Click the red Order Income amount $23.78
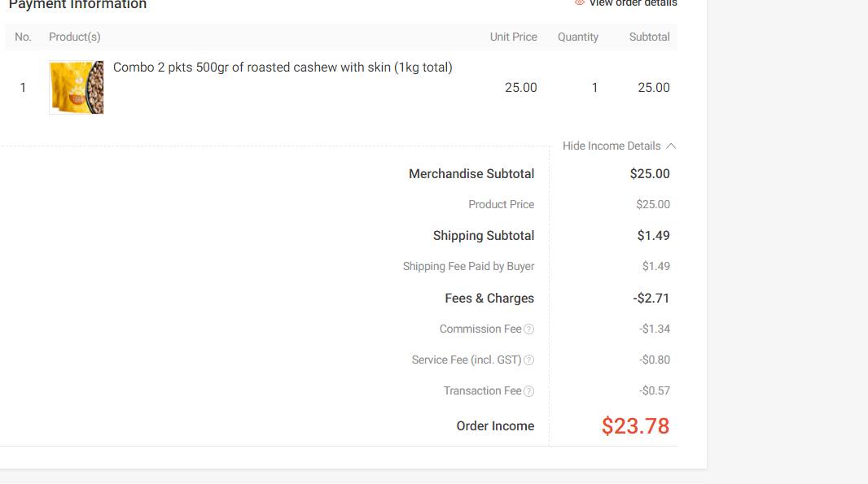 [x=635, y=426]
